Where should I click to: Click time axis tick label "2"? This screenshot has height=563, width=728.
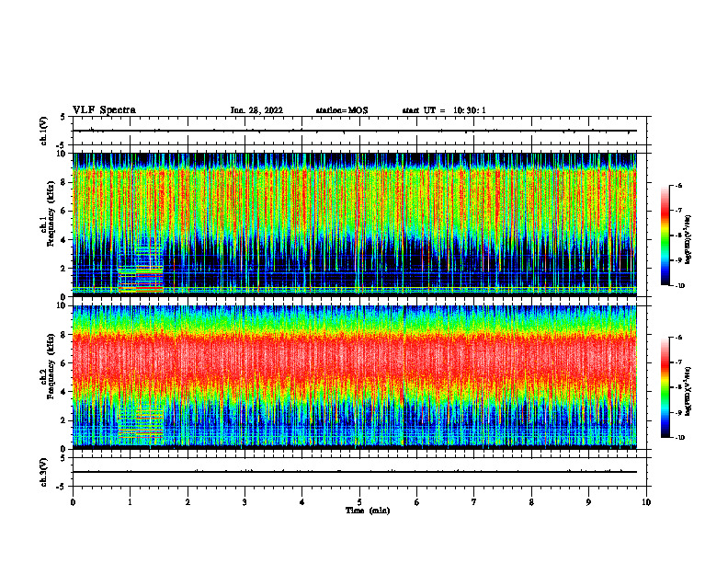click(x=188, y=502)
